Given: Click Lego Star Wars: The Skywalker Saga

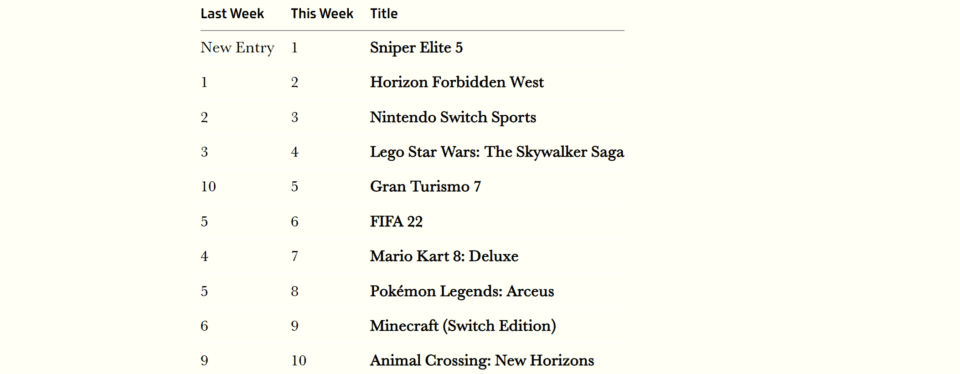Looking at the screenshot, I should pos(497,152).
